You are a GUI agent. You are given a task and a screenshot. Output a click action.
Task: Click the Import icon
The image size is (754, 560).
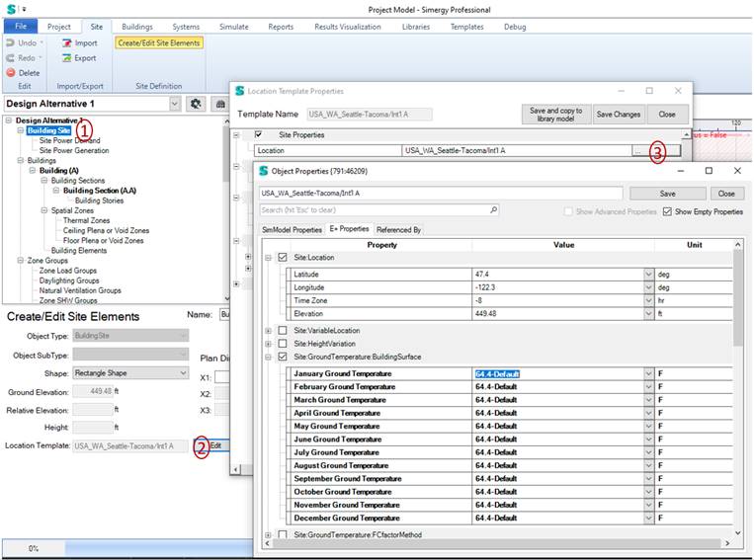point(67,42)
